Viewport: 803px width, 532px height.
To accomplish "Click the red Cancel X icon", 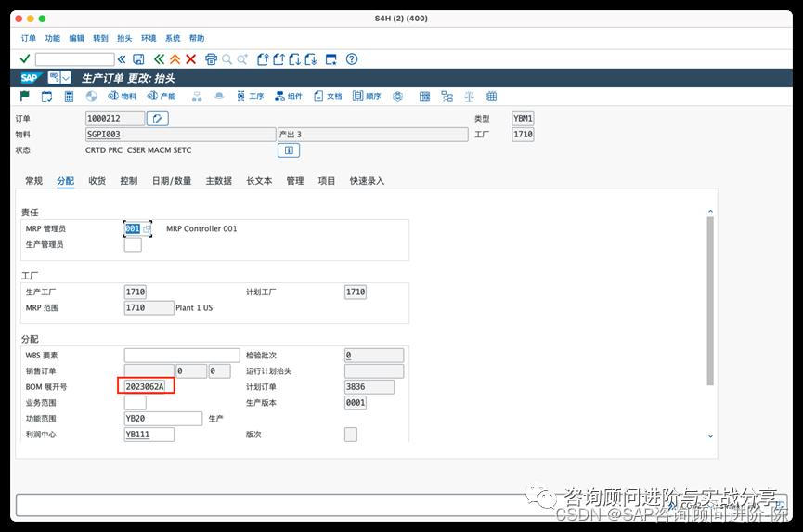I will [x=190, y=59].
